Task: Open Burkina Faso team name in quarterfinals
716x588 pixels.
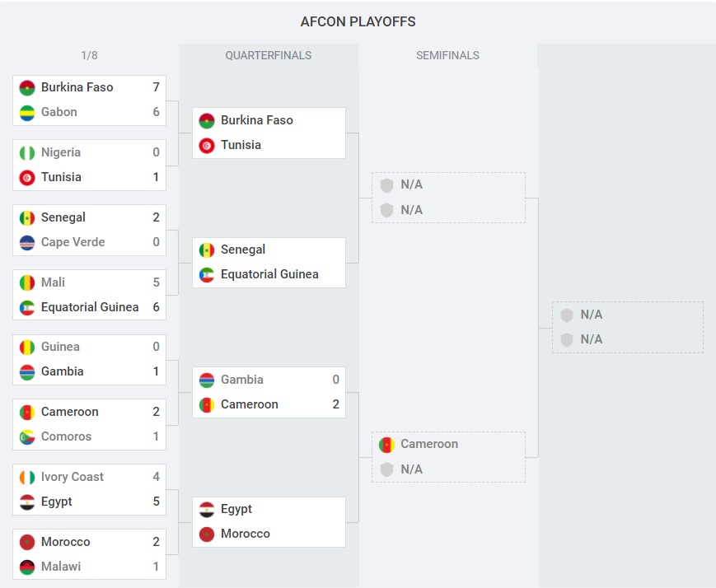Action: click(x=256, y=120)
